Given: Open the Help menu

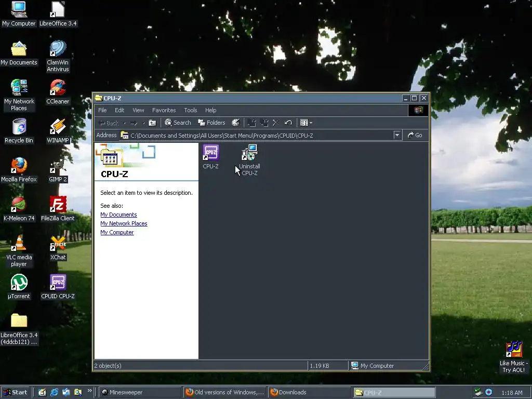Looking at the screenshot, I should click(211, 110).
